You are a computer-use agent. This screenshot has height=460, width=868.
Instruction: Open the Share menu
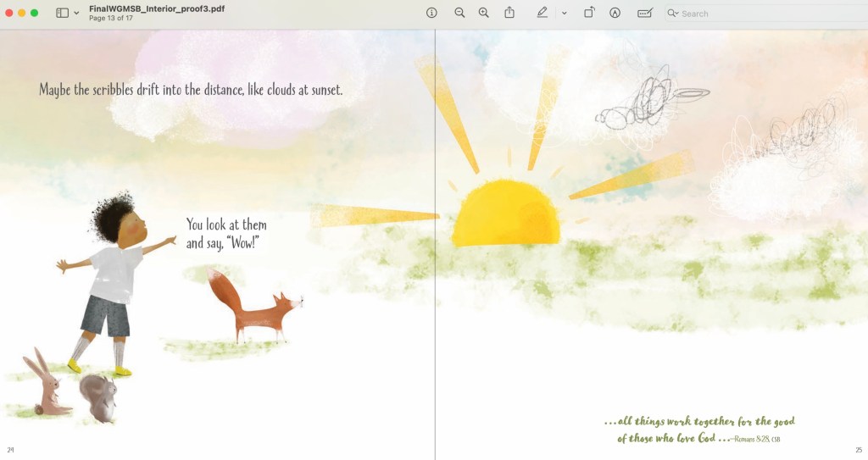coord(509,13)
